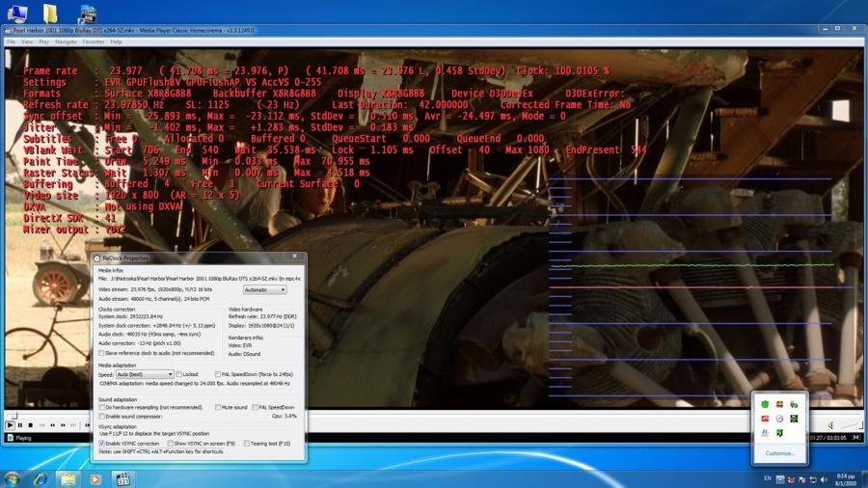Open the View menu

click(x=27, y=41)
